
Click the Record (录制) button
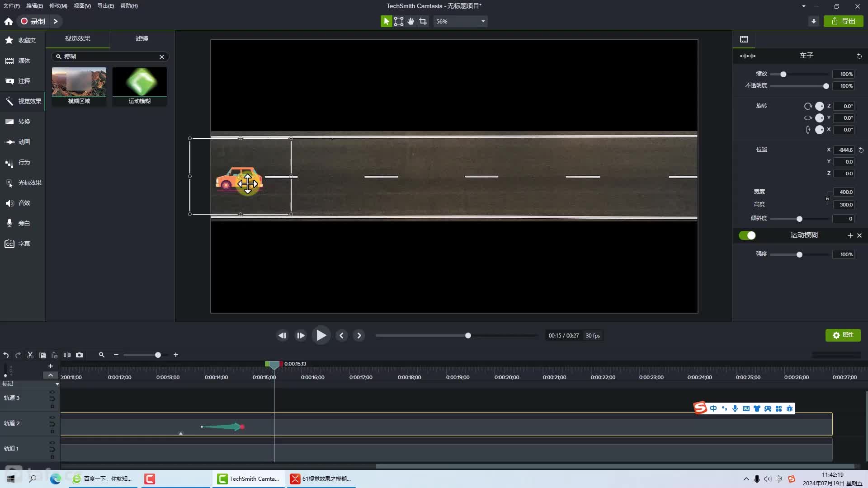click(33, 21)
